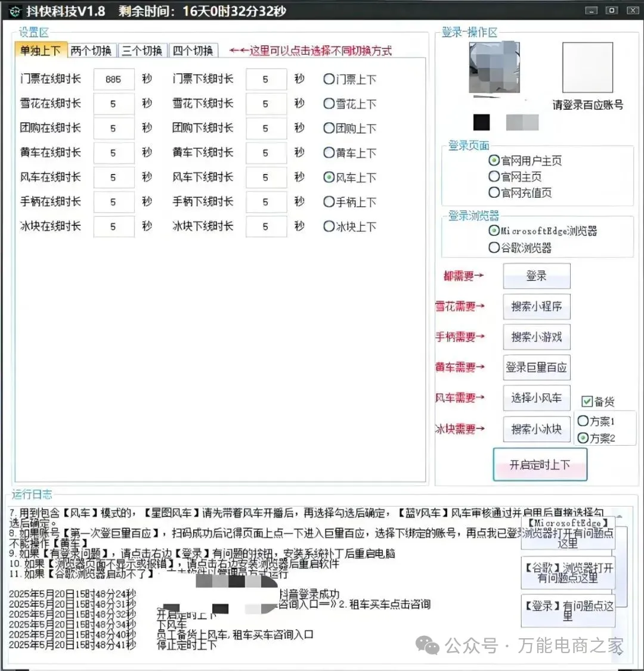Toggle the 备货 checkbox
Screen dimensions: 644x671
tap(587, 402)
